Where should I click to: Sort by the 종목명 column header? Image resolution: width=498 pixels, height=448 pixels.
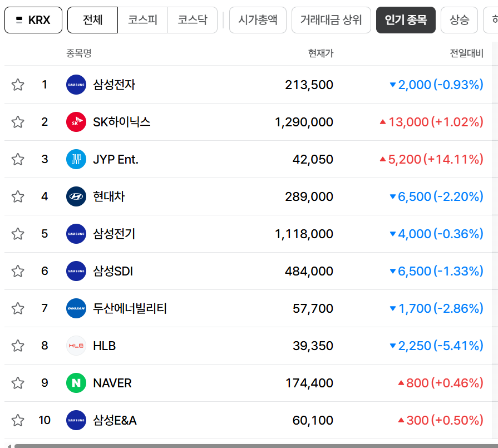(x=79, y=53)
